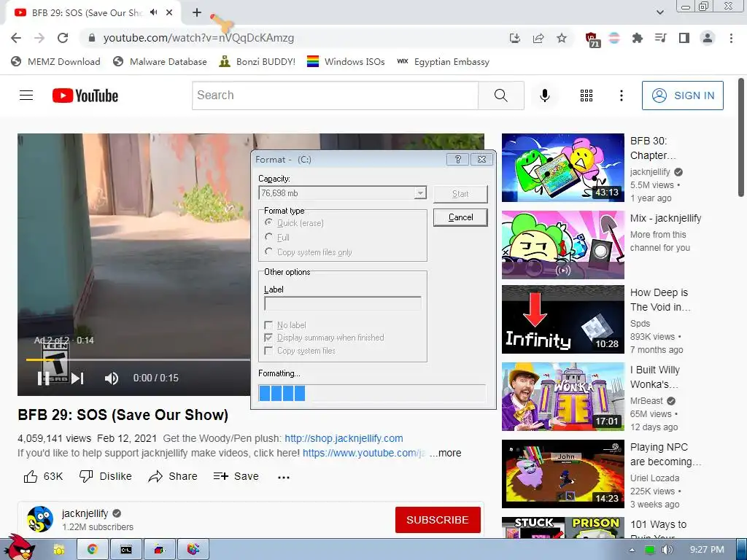
Task: Expand description with ...more
Action: pyautogui.click(x=446, y=453)
